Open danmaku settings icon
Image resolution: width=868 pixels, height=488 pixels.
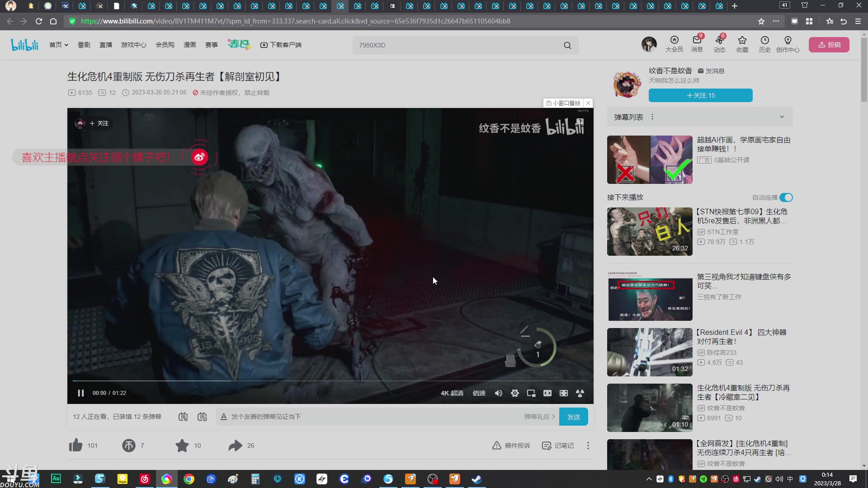click(x=202, y=417)
